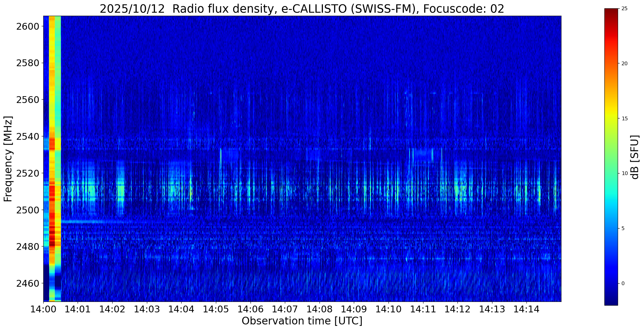Click the 14:00 time tick label

[x=43, y=309]
